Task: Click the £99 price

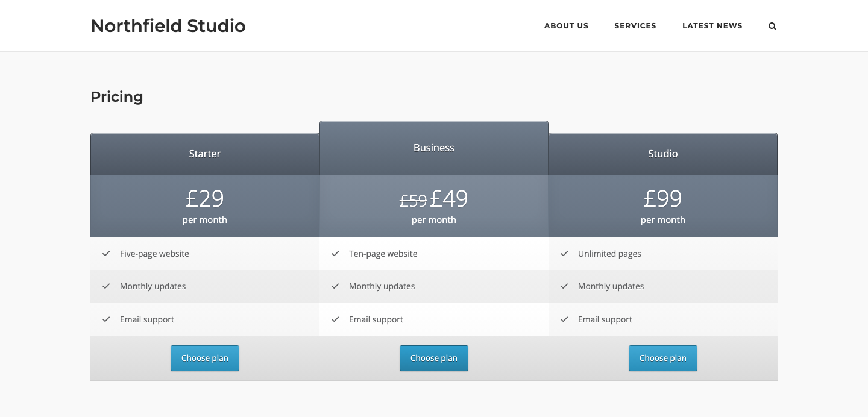Action: (663, 198)
